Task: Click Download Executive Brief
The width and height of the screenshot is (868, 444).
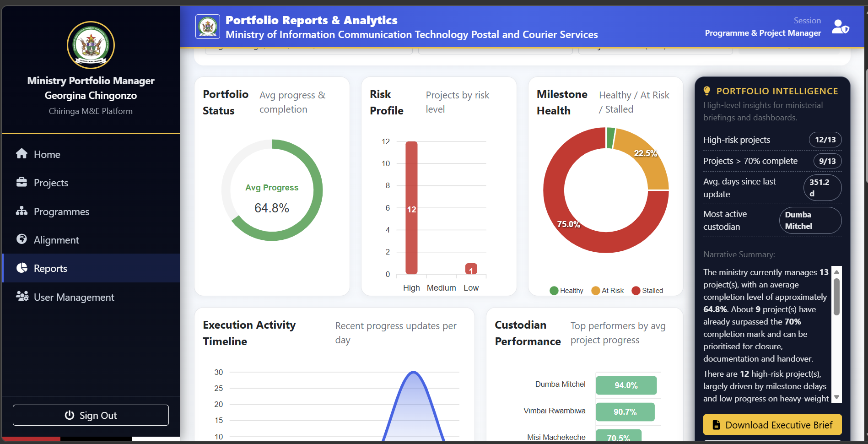Action: (772, 425)
